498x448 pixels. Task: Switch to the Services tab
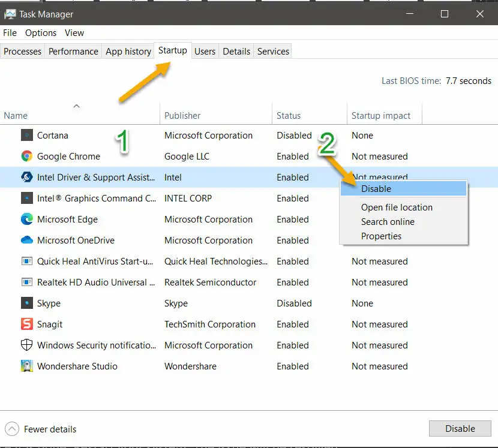click(x=273, y=52)
